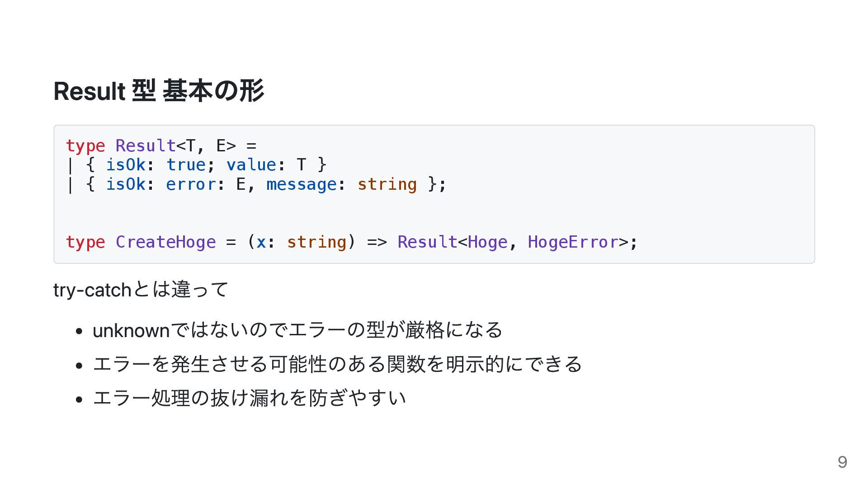Image resolution: width=868 pixels, height=488 pixels.
Task: Click the "x" parameter in CreateHoge signature
Action: click(x=261, y=242)
